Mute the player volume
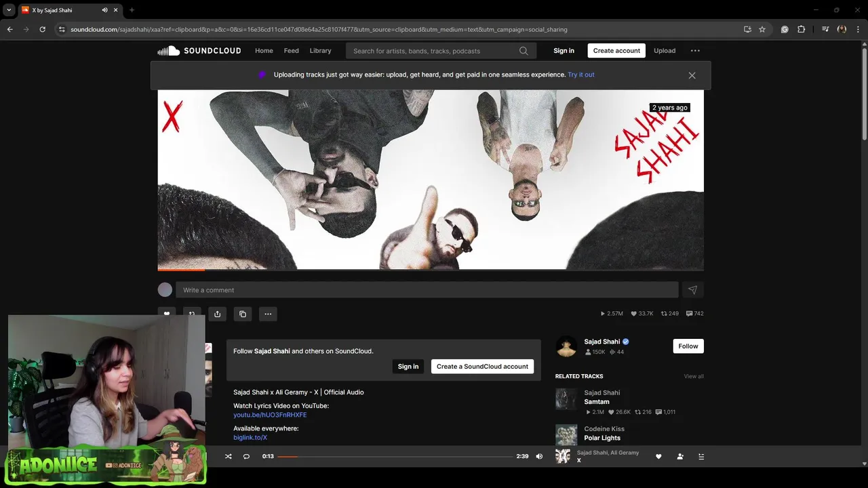The image size is (868, 488). coord(539,457)
